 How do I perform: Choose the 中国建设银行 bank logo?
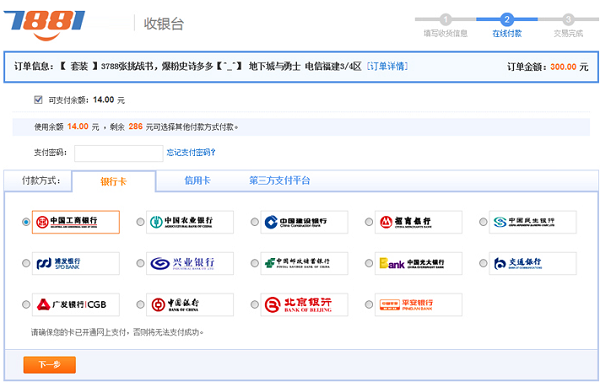(x=304, y=222)
